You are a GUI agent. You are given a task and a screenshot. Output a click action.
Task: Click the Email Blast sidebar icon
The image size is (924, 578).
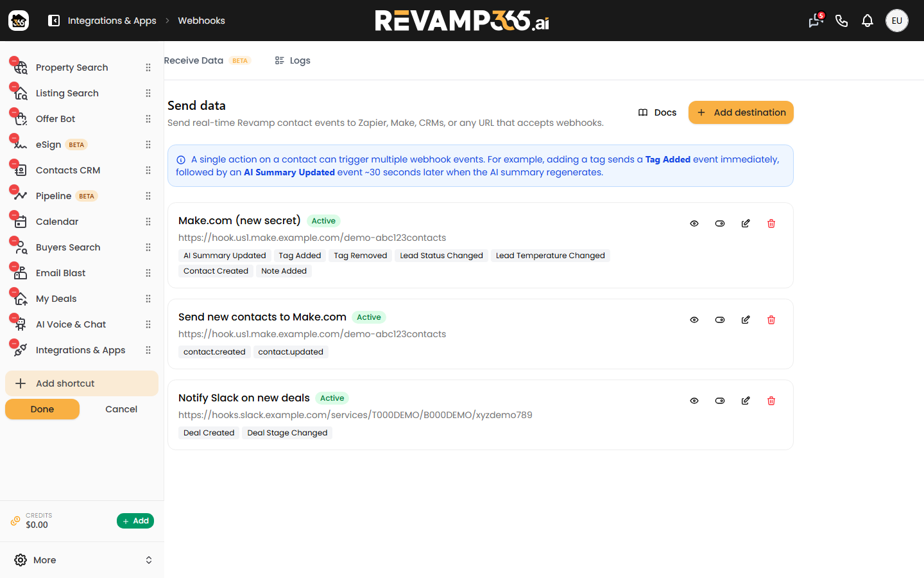(21, 273)
